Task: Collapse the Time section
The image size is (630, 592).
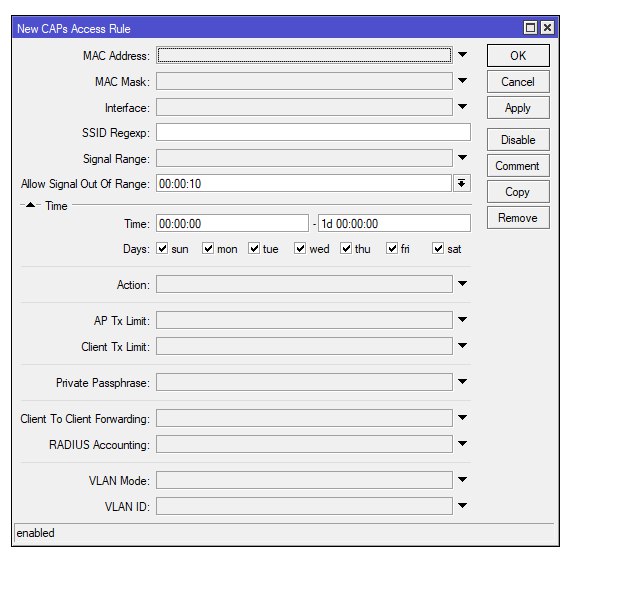Action: pyautogui.click(x=30, y=205)
